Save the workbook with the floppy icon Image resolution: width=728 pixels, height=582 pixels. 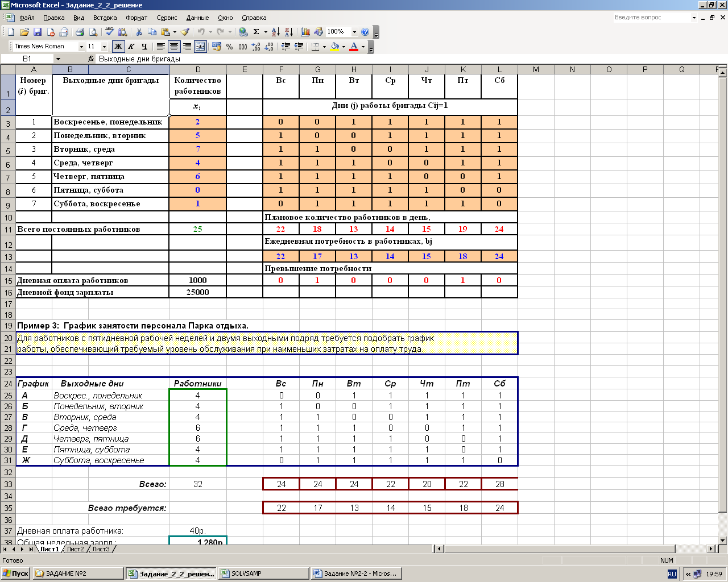[38, 32]
